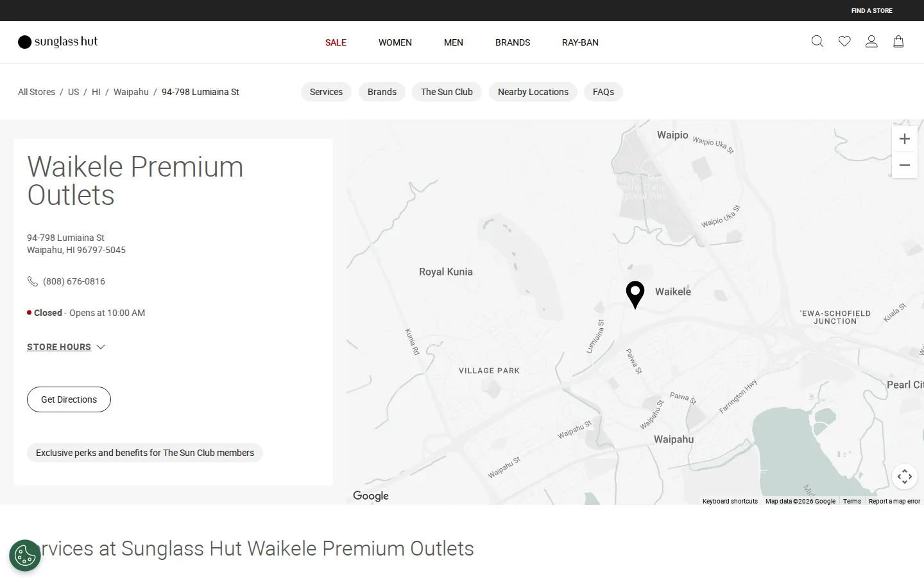Open the wishlist heart icon
This screenshot has height=578, width=924.
click(844, 42)
